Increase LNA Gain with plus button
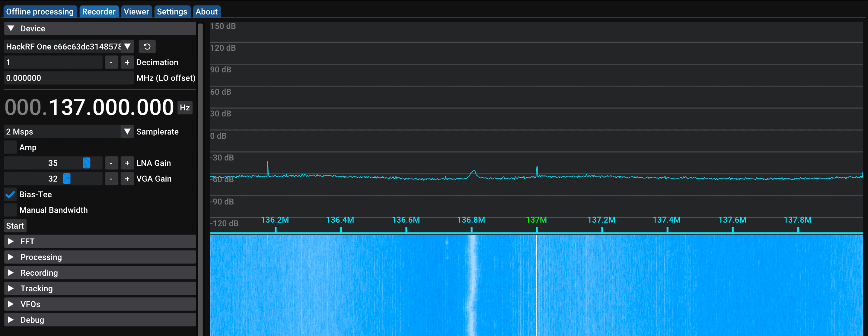The height and width of the screenshot is (336, 868). (127, 163)
